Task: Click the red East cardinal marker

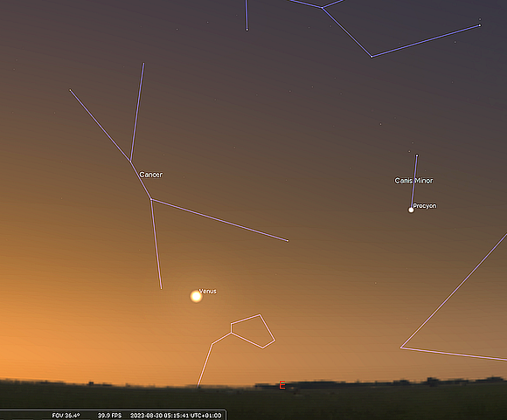Action: (282, 385)
